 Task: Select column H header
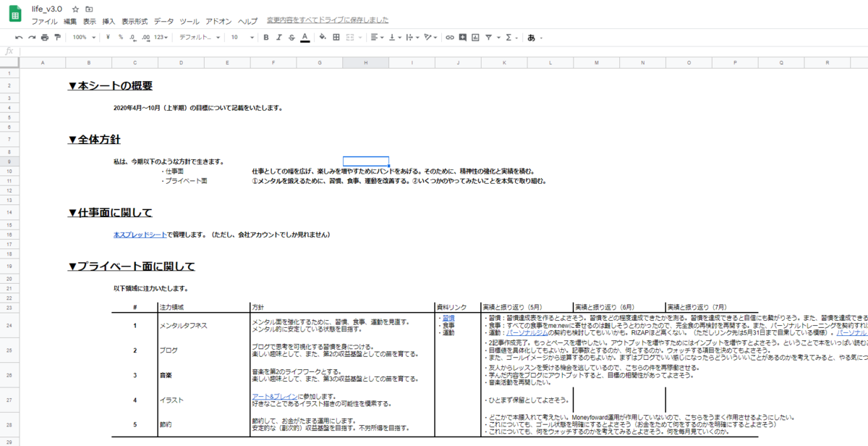pyautogui.click(x=365, y=63)
